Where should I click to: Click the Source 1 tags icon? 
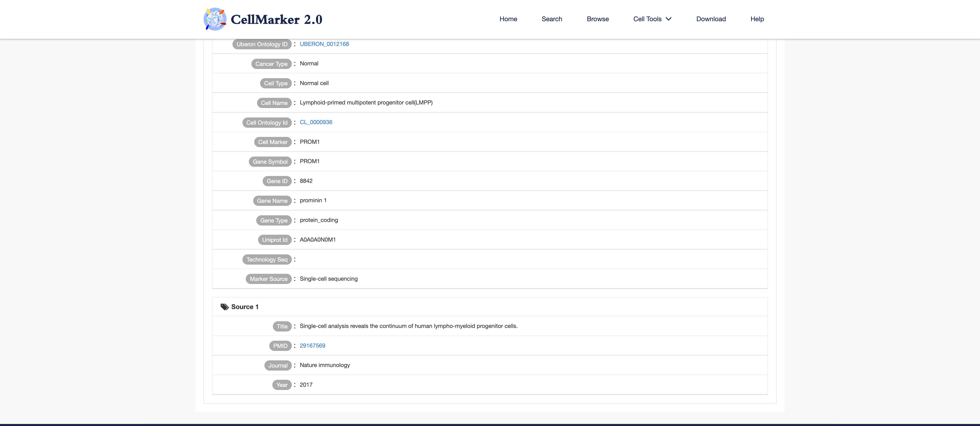click(x=225, y=307)
